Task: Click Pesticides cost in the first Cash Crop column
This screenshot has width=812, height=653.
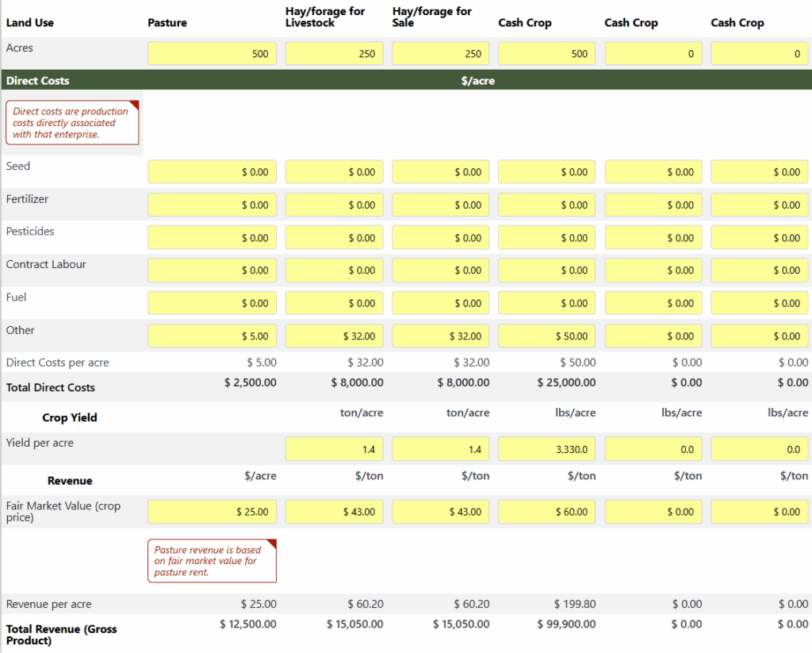Action: [x=546, y=238]
